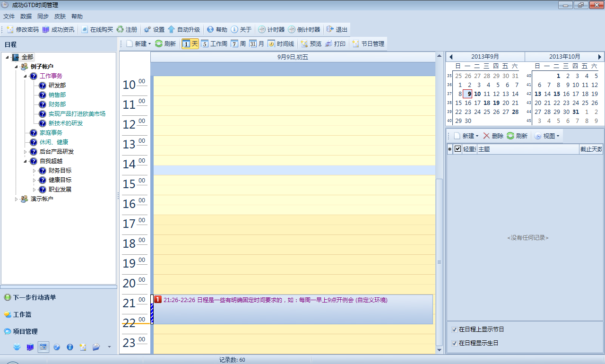Open 预览 print preview
605x364 pixels.
click(x=311, y=43)
